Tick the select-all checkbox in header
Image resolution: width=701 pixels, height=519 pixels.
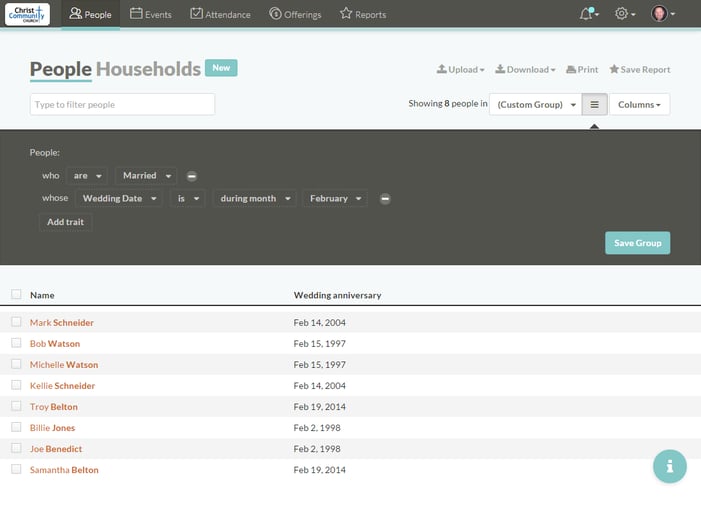coord(16,295)
